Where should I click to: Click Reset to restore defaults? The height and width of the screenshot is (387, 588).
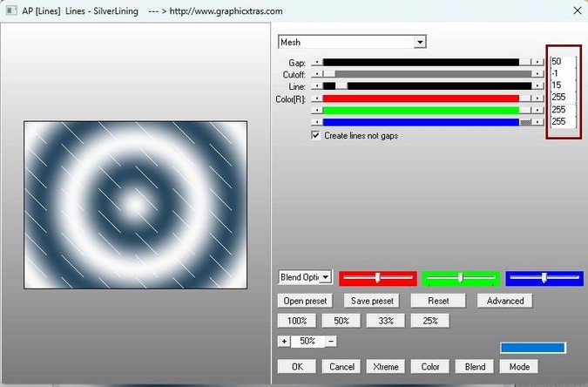tap(438, 301)
